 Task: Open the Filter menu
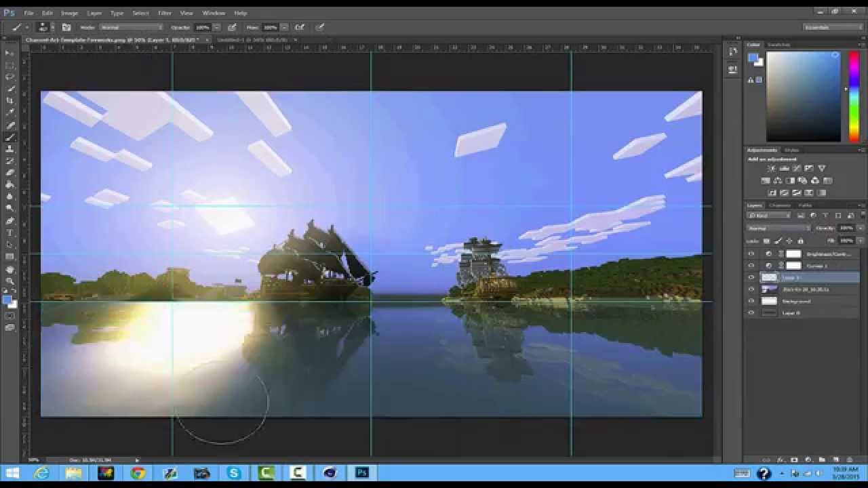coord(165,13)
